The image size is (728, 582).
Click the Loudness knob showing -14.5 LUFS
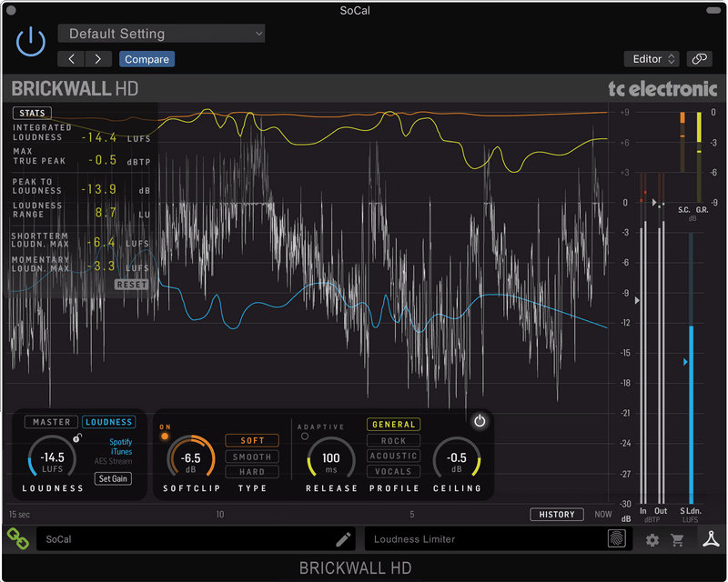[52, 458]
